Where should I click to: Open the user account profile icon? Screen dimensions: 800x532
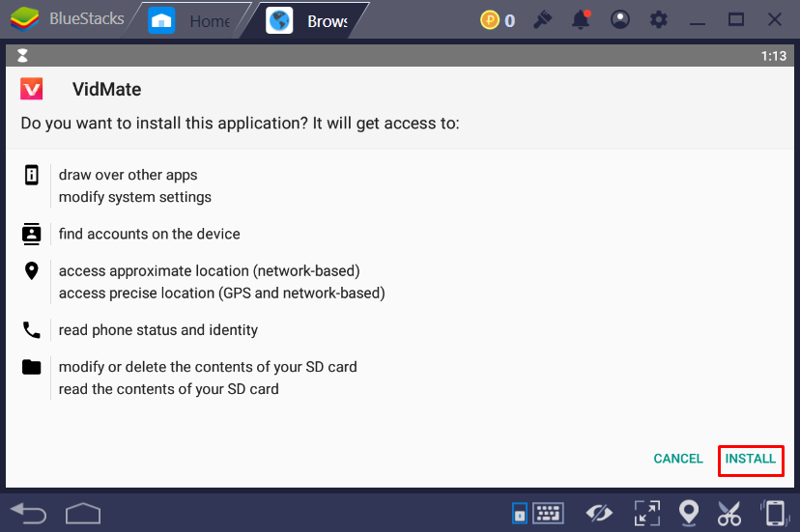[620, 20]
